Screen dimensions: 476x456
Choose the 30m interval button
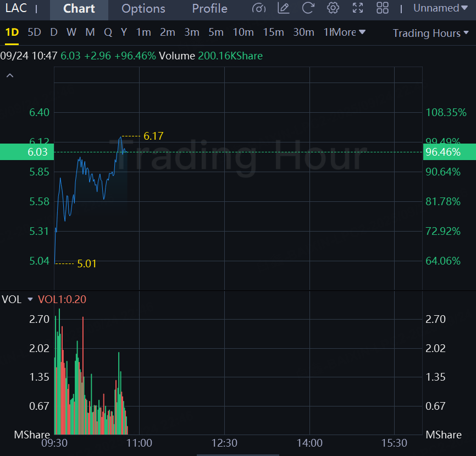(x=303, y=32)
